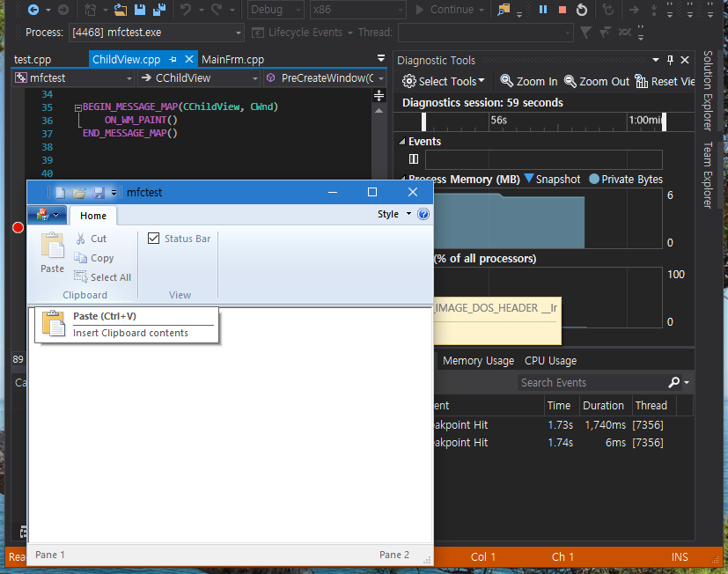
Task: Switch to the MainFrm.cpp tab
Action: [232, 60]
